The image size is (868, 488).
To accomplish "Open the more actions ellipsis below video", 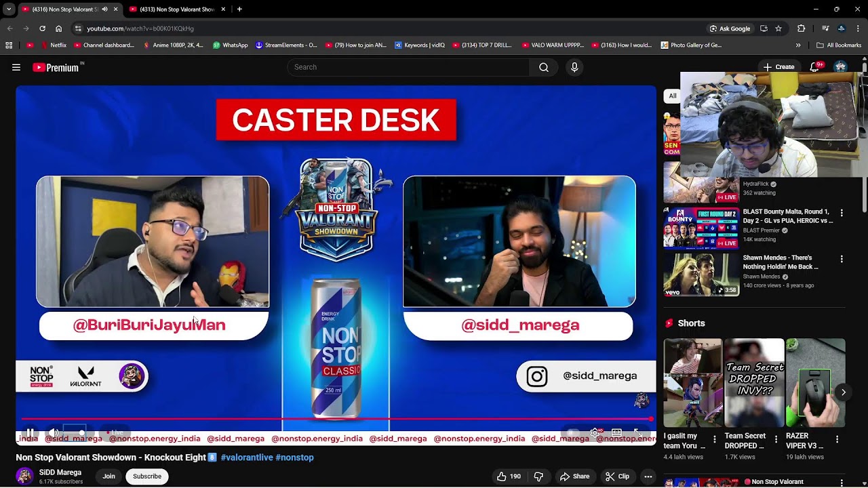I will (x=648, y=476).
